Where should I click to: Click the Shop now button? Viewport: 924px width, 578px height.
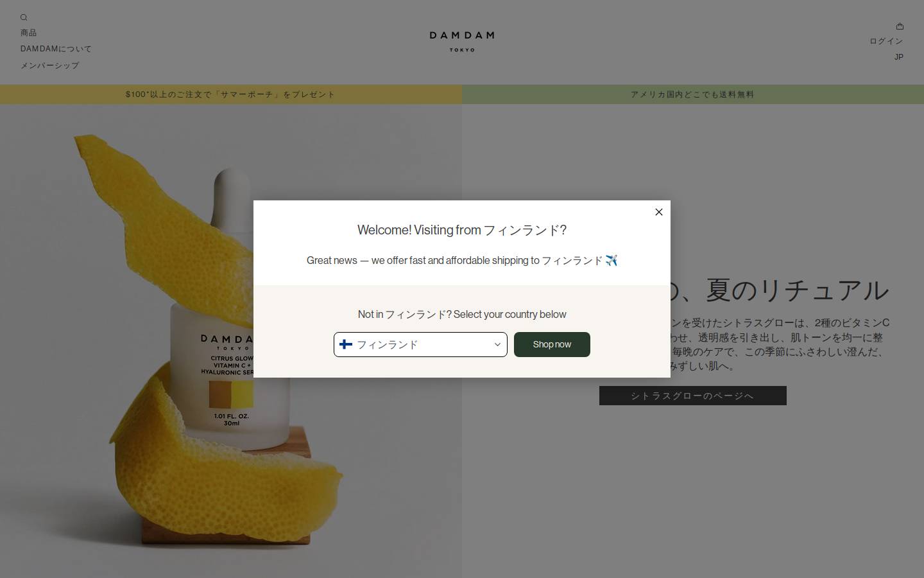(x=552, y=344)
